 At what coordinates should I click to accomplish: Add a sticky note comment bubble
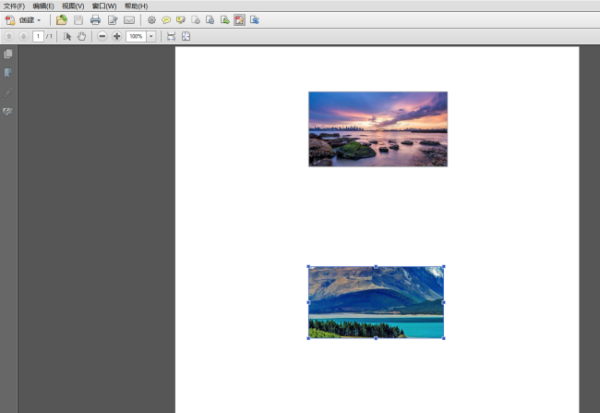166,20
